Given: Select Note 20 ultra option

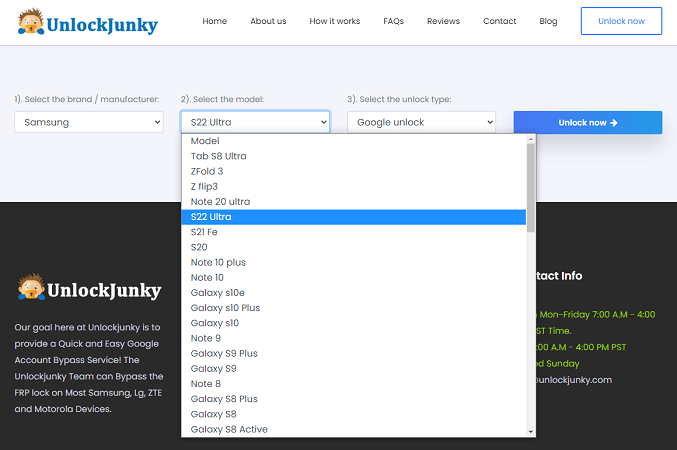Looking at the screenshot, I should pos(354,202).
